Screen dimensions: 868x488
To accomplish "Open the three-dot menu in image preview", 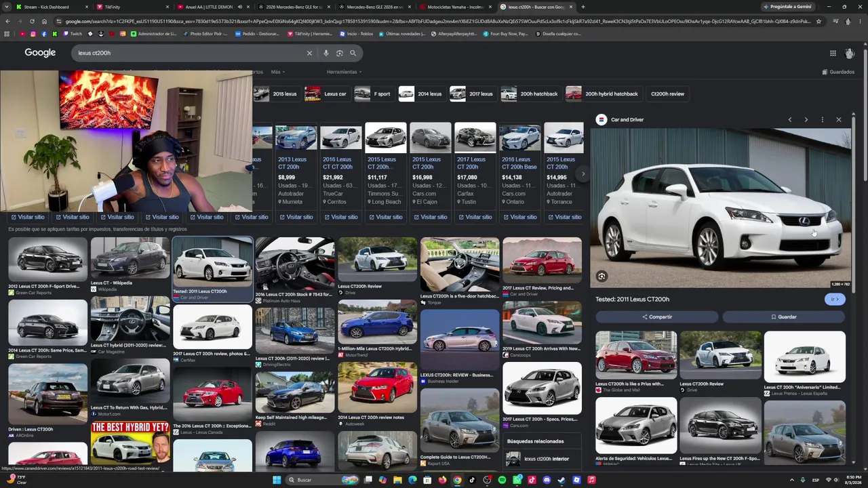I will pyautogui.click(x=822, y=120).
